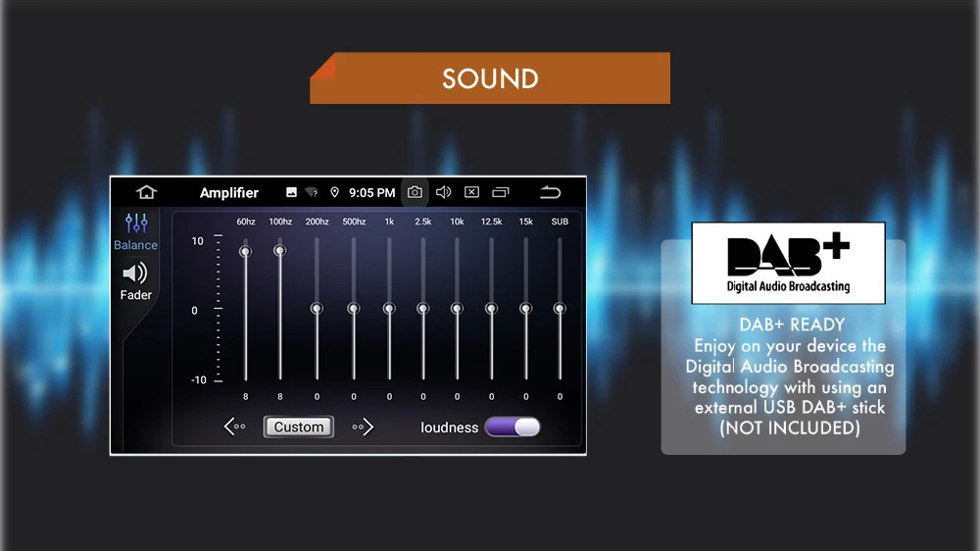Click the 12.5k frequency label
The height and width of the screenshot is (551, 980).
tap(491, 222)
